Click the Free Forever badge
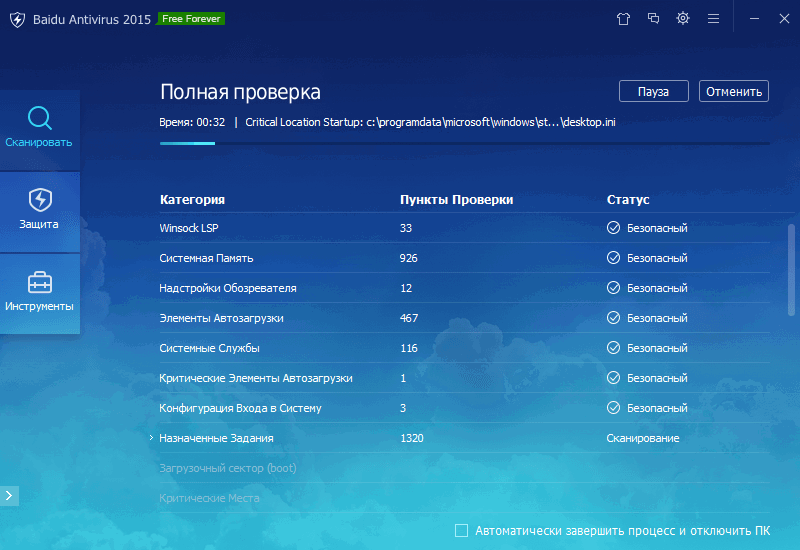Image resolution: width=800 pixels, height=550 pixels. pos(191,19)
